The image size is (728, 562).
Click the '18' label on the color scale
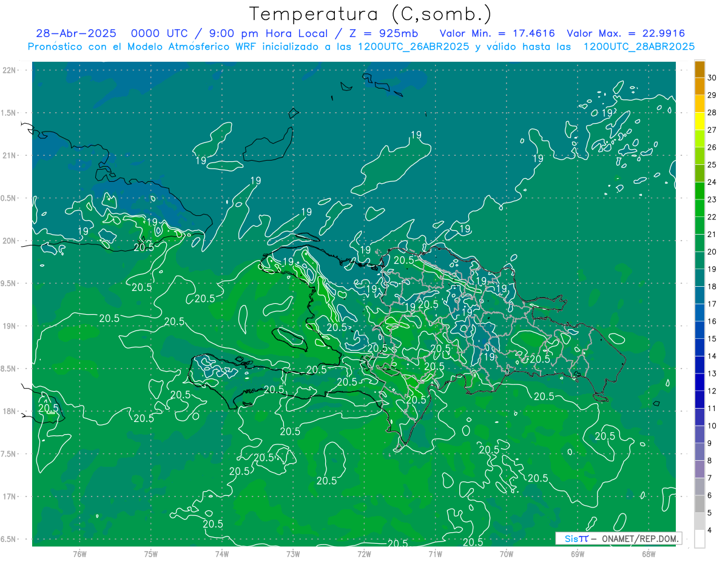(x=712, y=286)
